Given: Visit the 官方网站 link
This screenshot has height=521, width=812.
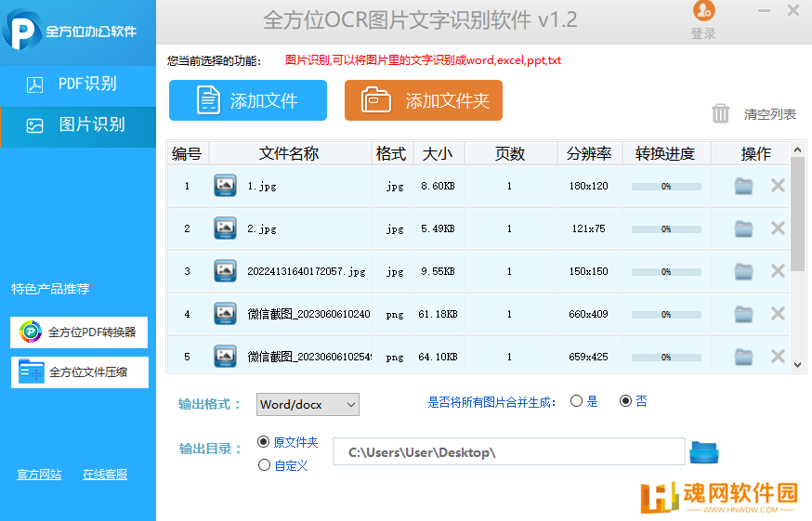Looking at the screenshot, I should (39, 475).
